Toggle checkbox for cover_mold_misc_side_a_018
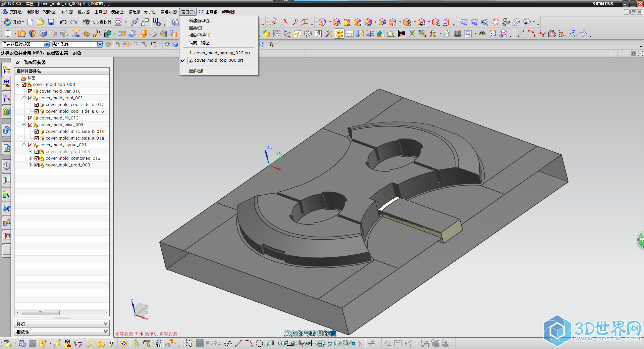 (x=37, y=138)
